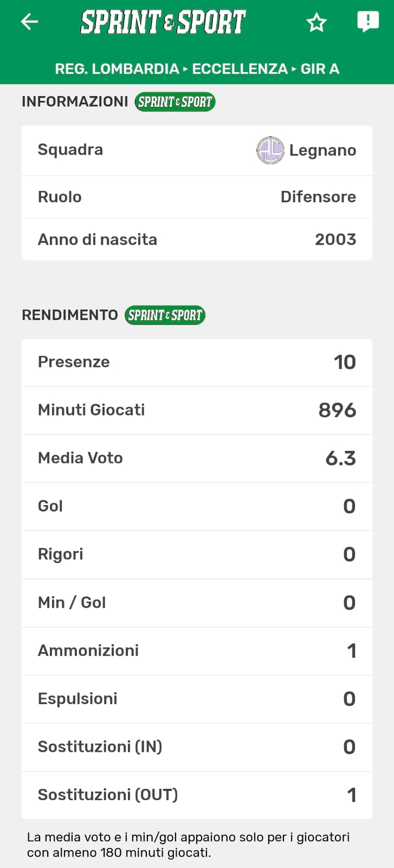Screen dimensions: 394x868
Task: Tap the Sprint & Sport badge beside Informazioni
Action: (175, 102)
